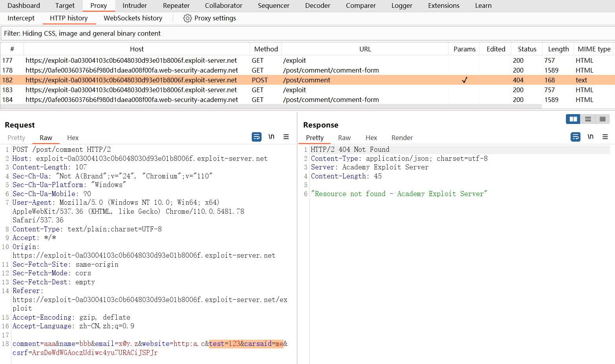This screenshot has width=615, height=364.
Task: Click the Proxy settings gear icon
Action: [187, 18]
